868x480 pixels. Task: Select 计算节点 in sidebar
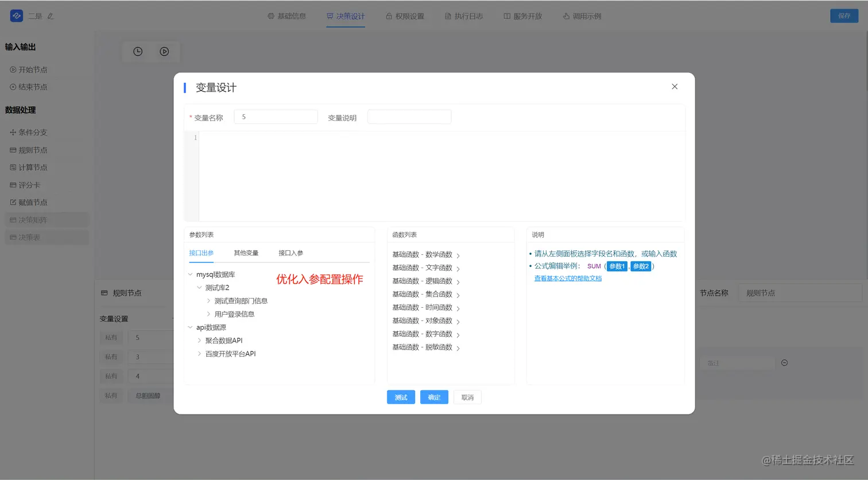click(29, 168)
